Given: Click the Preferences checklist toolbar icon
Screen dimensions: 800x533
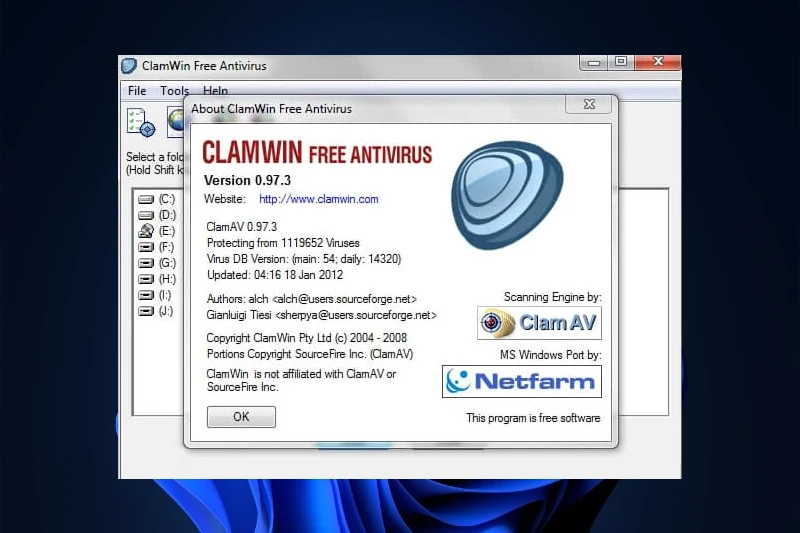Looking at the screenshot, I should (141, 122).
